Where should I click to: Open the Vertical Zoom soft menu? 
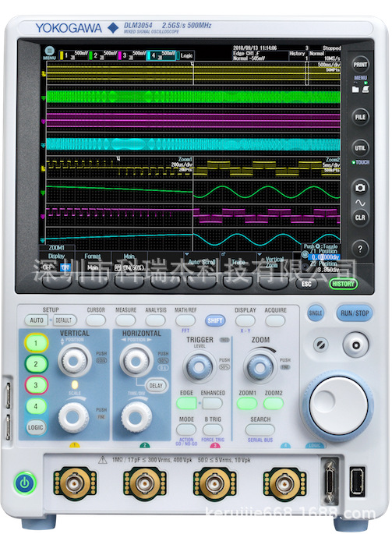[274, 262]
